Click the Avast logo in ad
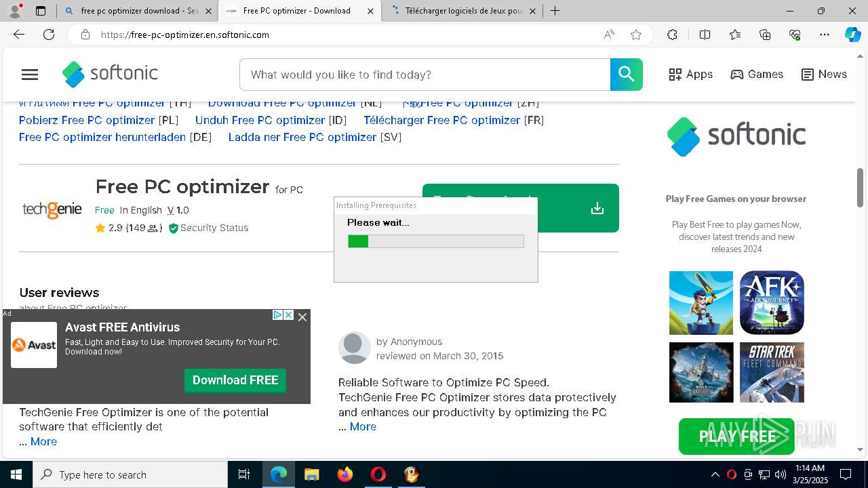Viewport: 868px width, 488px height. pos(34,345)
